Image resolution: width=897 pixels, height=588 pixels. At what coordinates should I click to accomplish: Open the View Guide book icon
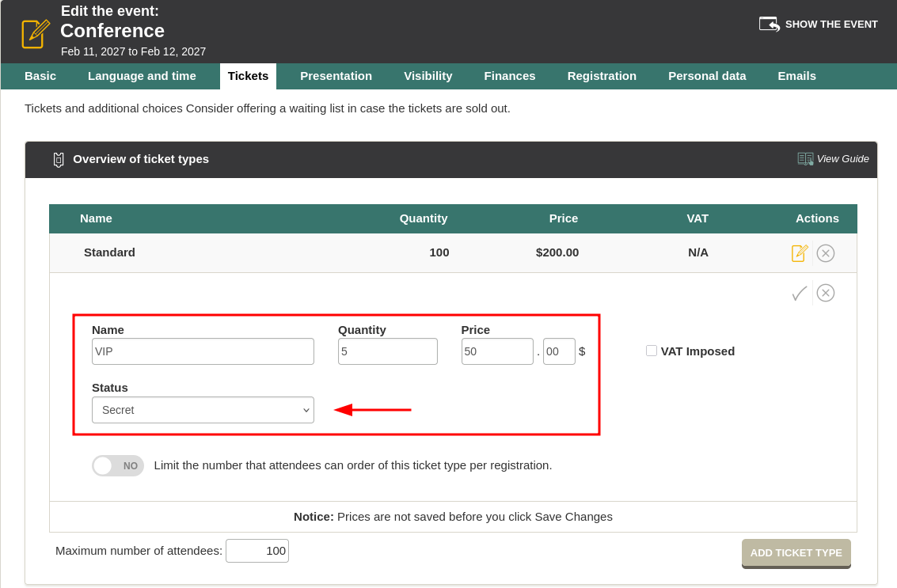(805, 159)
